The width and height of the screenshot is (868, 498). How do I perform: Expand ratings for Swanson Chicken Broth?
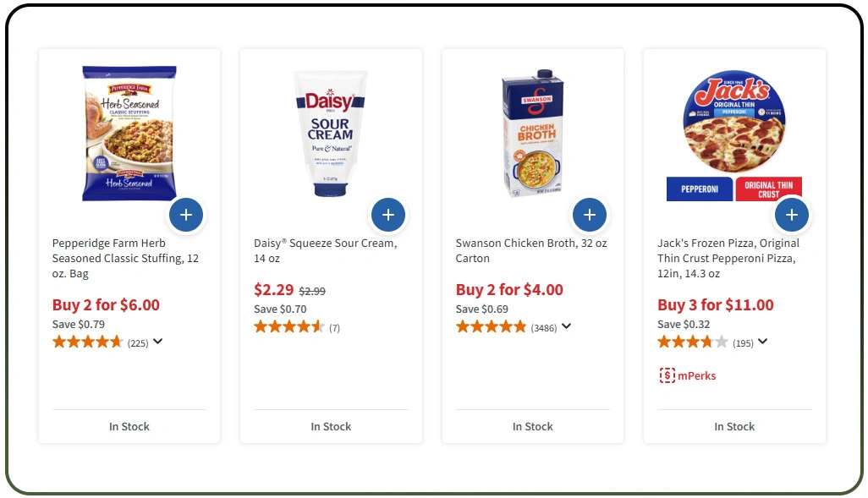click(566, 326)
